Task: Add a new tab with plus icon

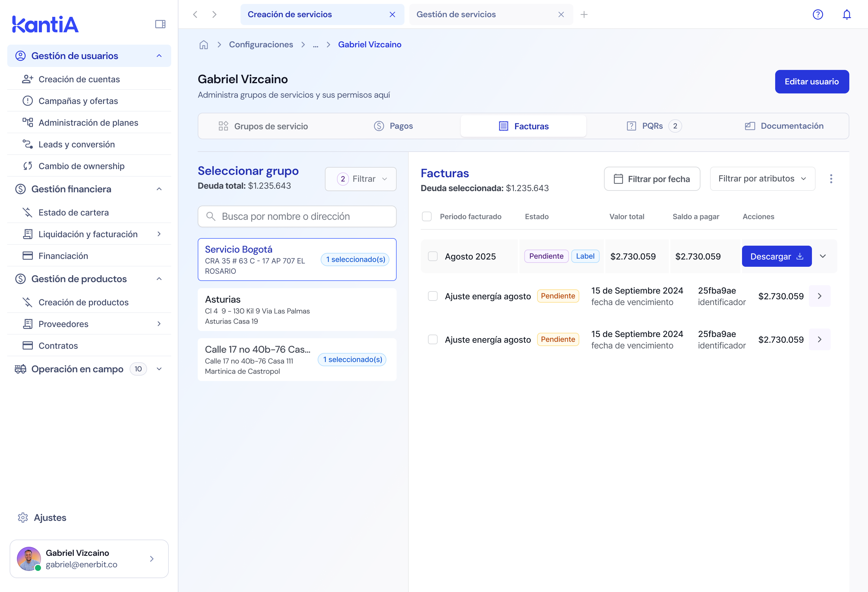Action: coord(584,14)
